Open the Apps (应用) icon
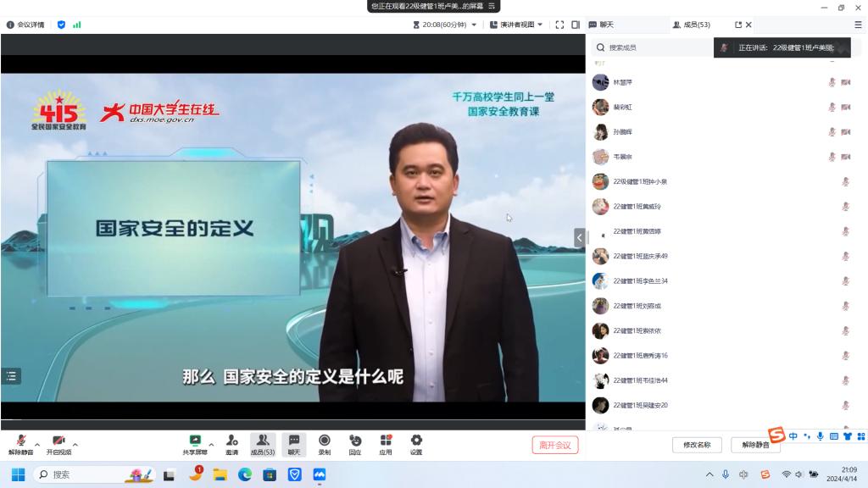This screenshot has width=868, height=488. point(386,444)
